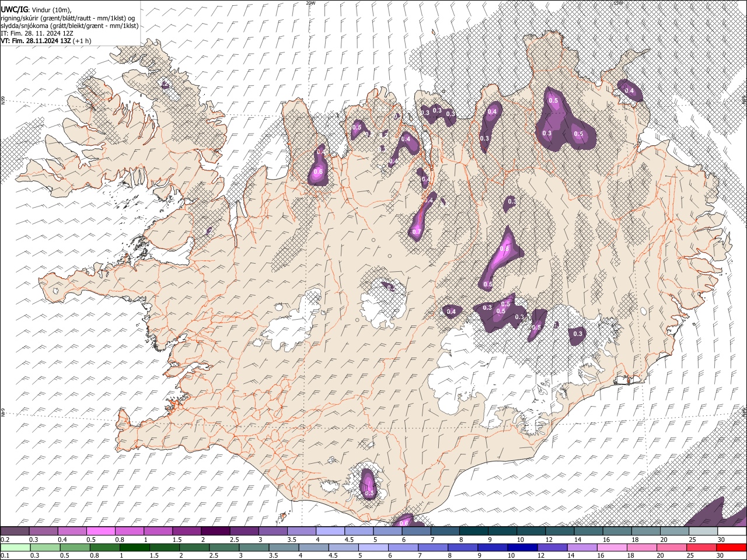This screenshot has width=747, height=560.
Task: Click the white swatch starting at 30 in snow legend
Action: (732, 531)
